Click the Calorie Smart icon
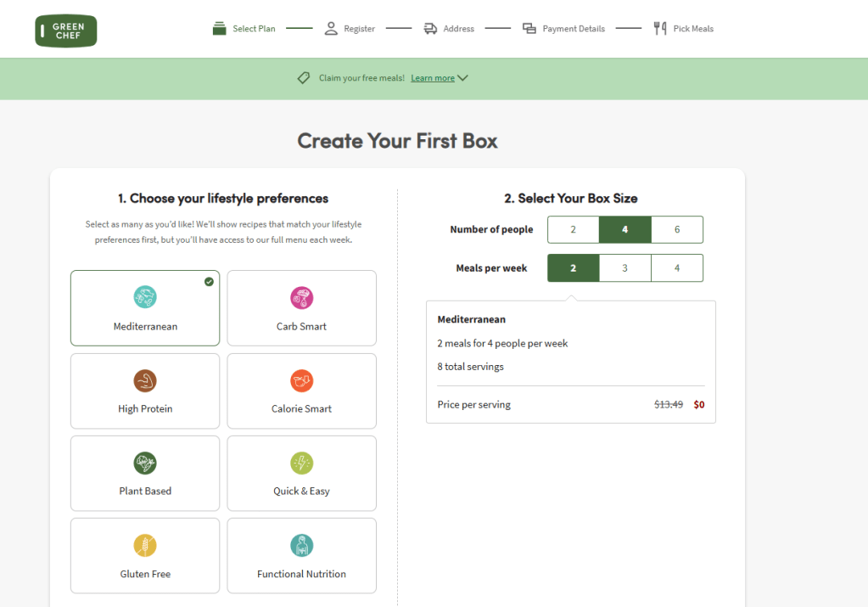Viewport: 868px width, 607px height. coord(301,380)
